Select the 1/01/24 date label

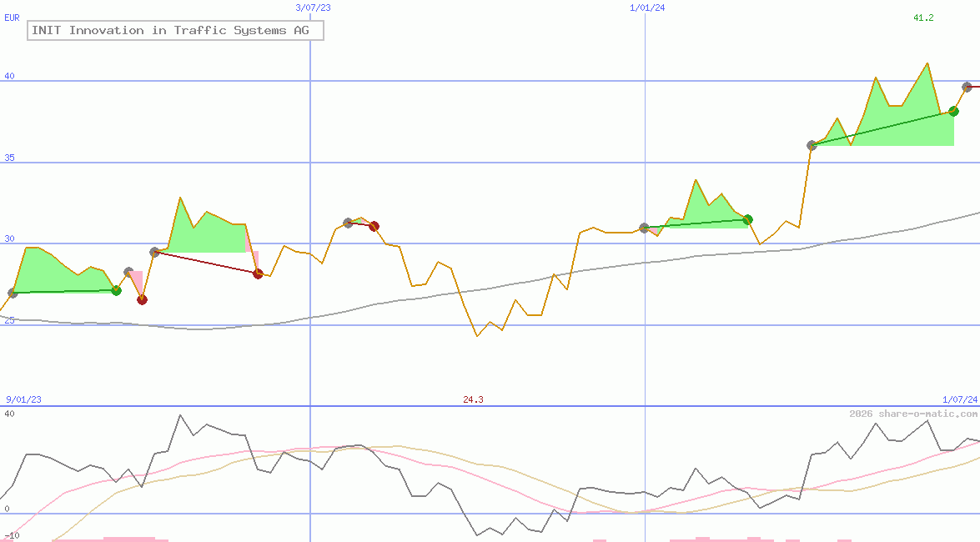647,8
